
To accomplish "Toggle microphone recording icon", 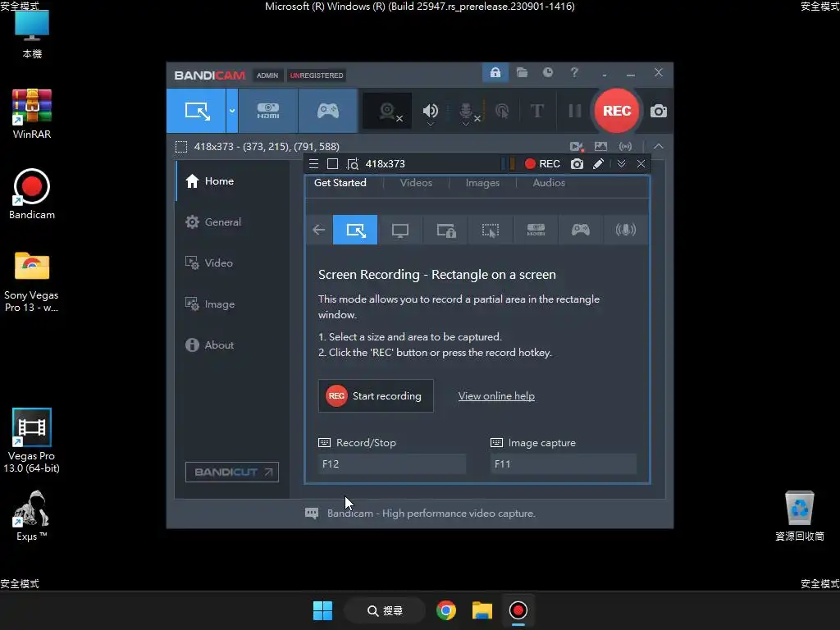I will click(x=466, y=111).
